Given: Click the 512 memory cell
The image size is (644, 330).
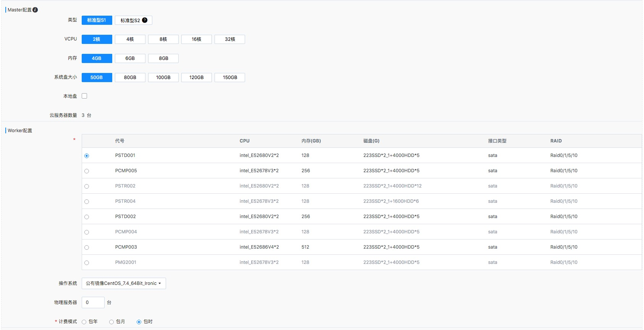Looking at the screenshot, I should pos(305,247).
